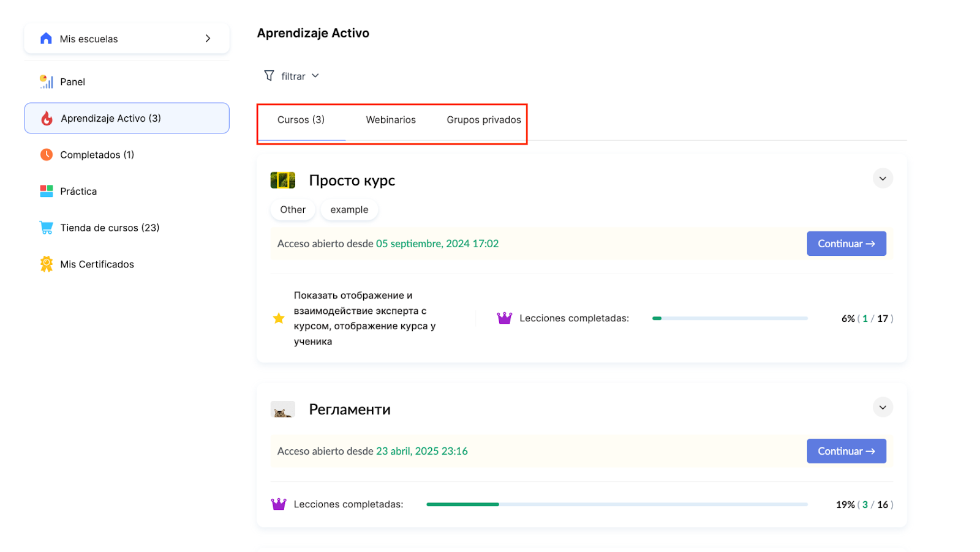Click the chart icon next to Panel

coord(47,81)
